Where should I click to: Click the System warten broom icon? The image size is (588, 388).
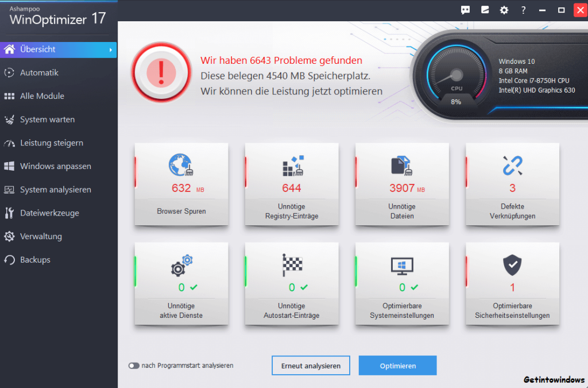click(x=9, y=120)
